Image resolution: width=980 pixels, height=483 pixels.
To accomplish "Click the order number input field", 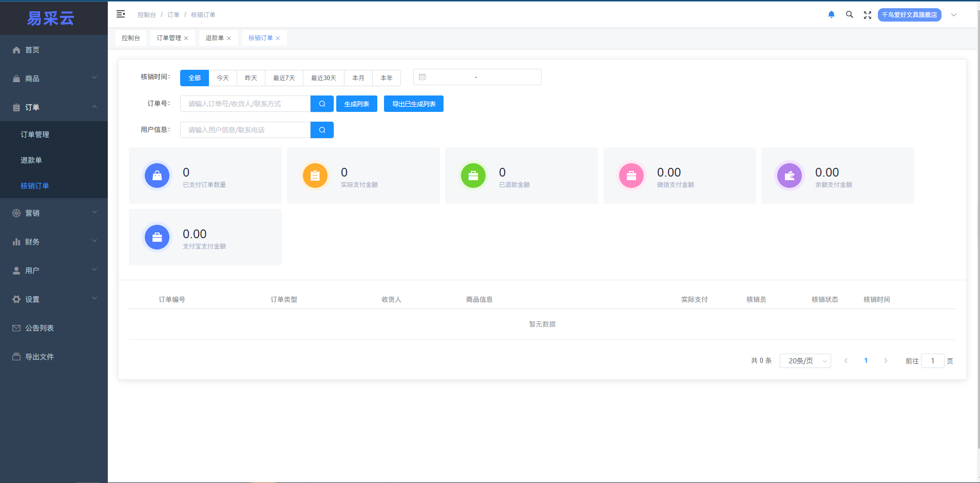I will 245,104.
